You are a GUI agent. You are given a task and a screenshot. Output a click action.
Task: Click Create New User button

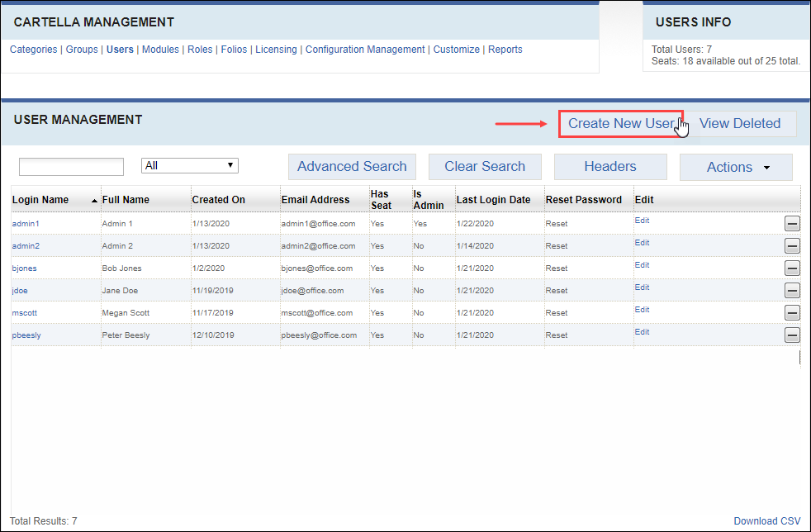(621, 124)
